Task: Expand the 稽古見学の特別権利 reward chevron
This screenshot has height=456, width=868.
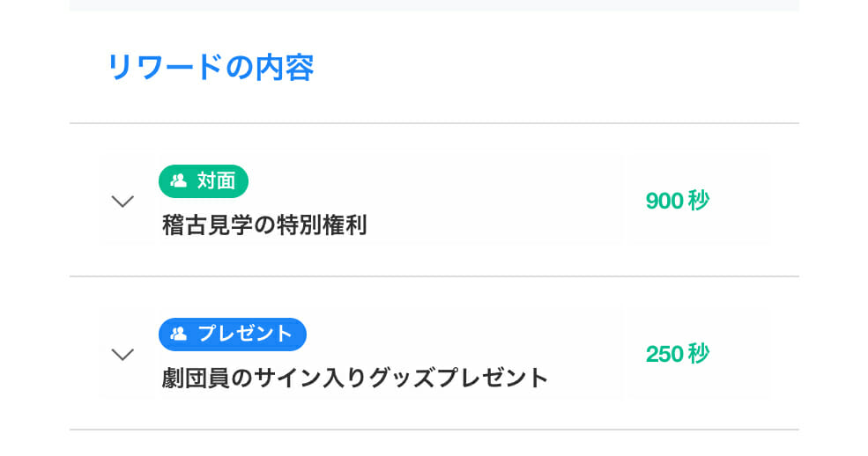Action: 123,202
